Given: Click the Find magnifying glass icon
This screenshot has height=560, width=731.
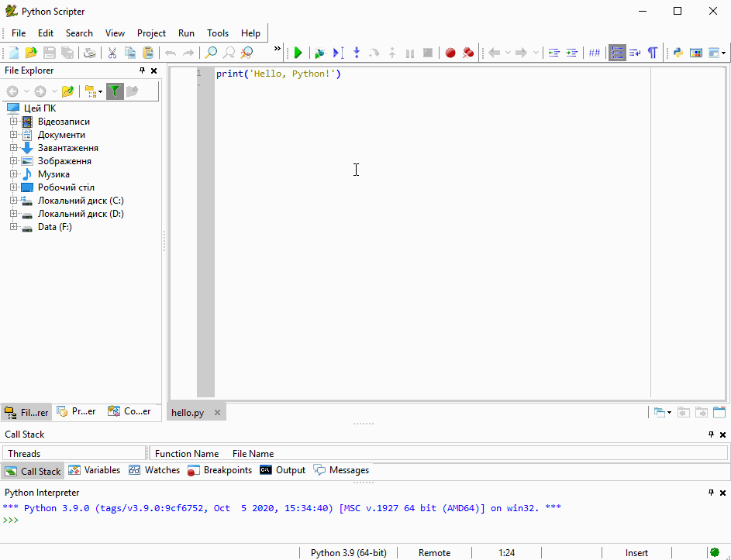Looking at the screenshot, I should pyautogui.click(x=211, y=53).
